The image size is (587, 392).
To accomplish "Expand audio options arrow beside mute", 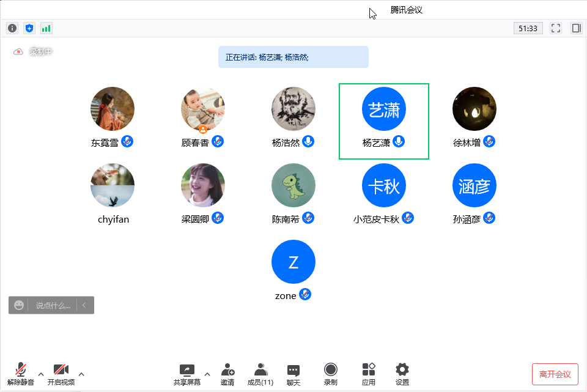I will (41, 374).
